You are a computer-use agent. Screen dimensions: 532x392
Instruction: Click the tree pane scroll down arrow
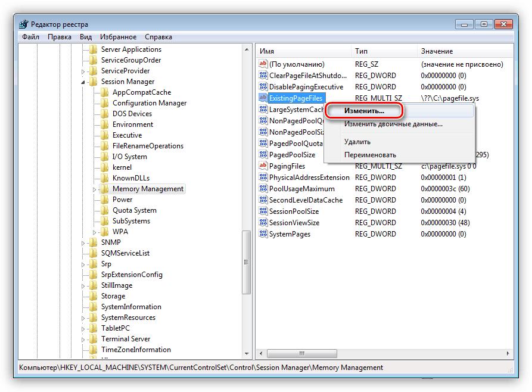pyautogui.click(x=247, y=354)
